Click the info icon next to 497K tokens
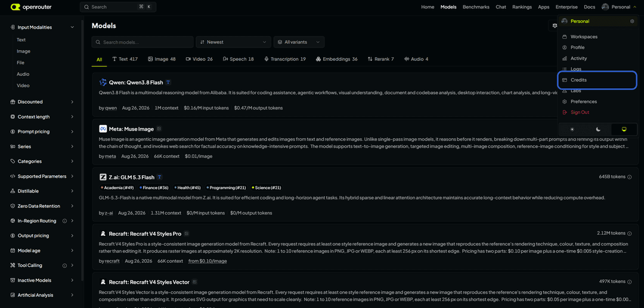 (629, 282)
